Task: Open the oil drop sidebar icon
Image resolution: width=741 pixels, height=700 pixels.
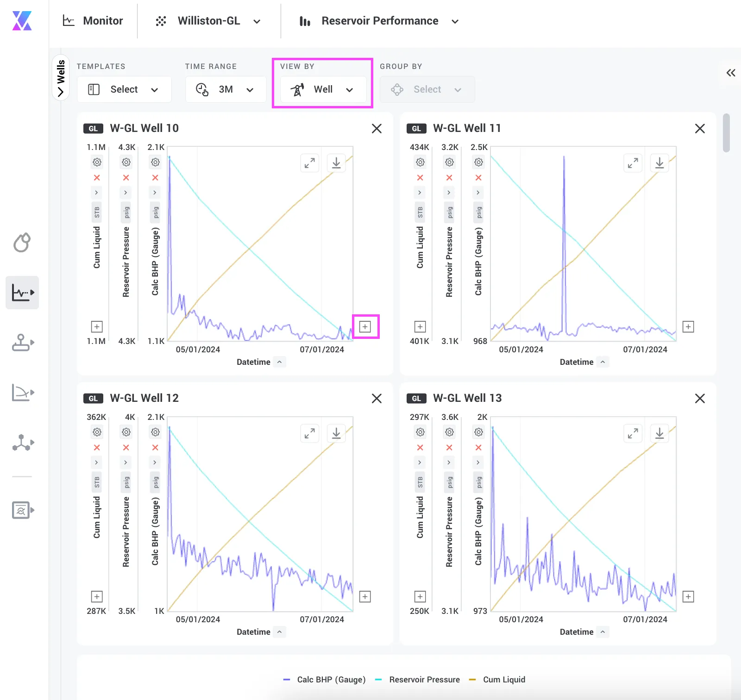Action: pos(22,242)
